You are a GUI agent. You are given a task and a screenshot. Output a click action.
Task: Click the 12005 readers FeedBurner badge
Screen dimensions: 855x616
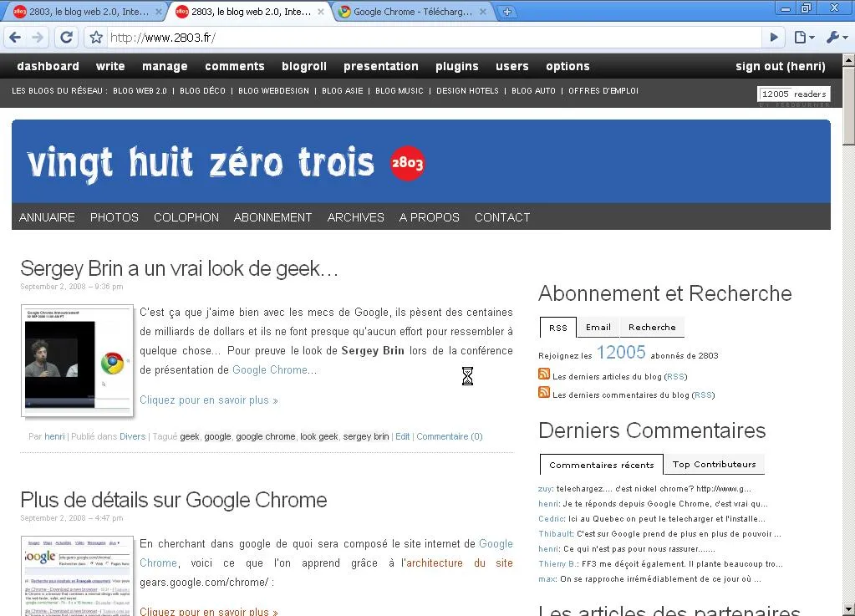[794, 94]
